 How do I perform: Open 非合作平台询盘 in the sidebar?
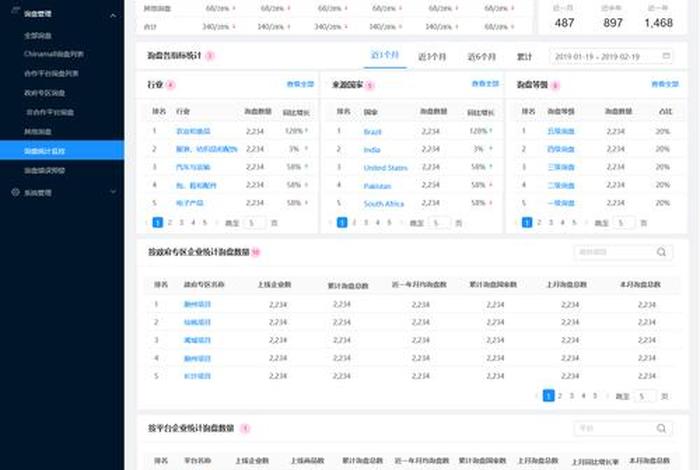[x=50, y=112]
